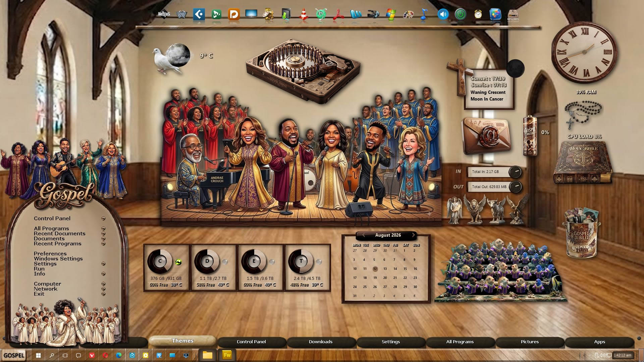Show hidden tray icons chevron
Screen dimensions: 644x362
click(590, 355)
